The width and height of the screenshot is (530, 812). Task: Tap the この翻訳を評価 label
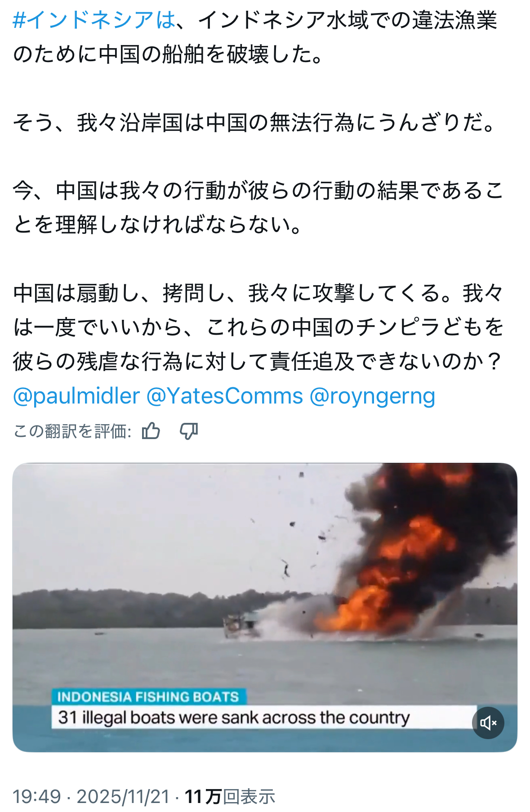(x=72, y=431)
